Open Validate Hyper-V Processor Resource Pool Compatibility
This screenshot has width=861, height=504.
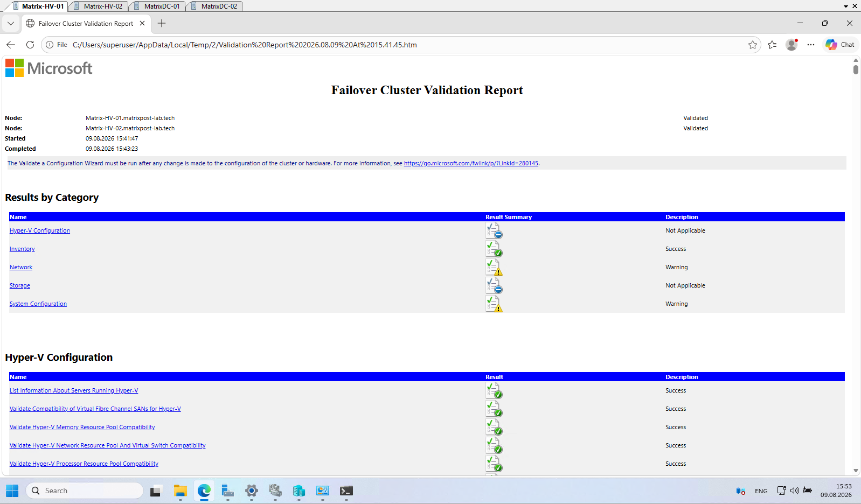[x=84, y=464]
